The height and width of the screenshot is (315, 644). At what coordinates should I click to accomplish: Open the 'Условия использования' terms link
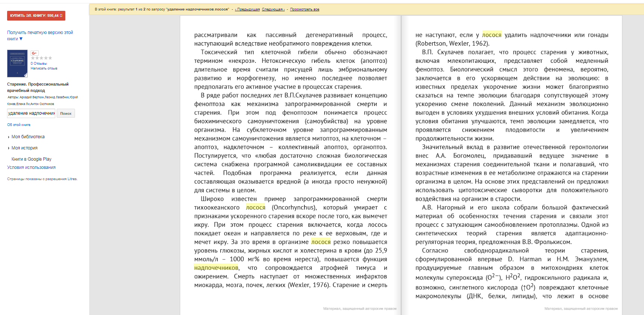pyautogui.click(x=31, y=167)
